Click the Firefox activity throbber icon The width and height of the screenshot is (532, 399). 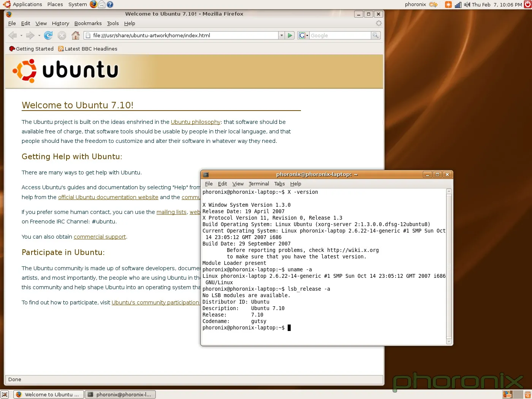pos(378,23)
